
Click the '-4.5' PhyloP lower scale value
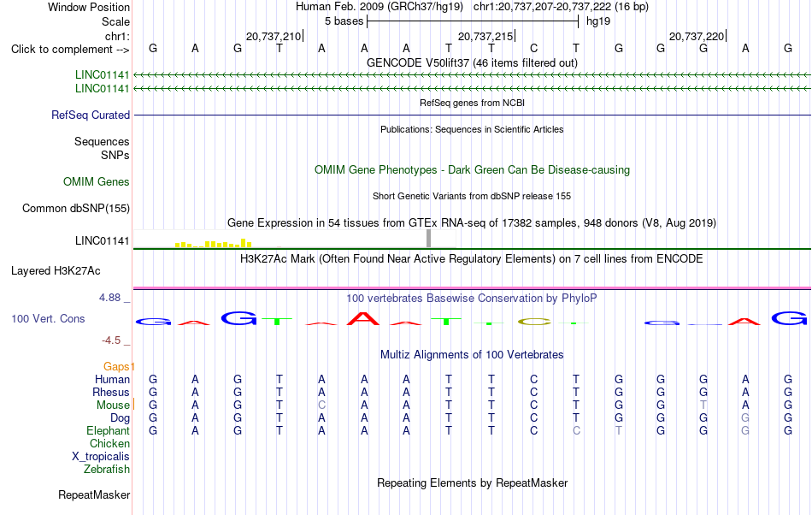point(111,340)
